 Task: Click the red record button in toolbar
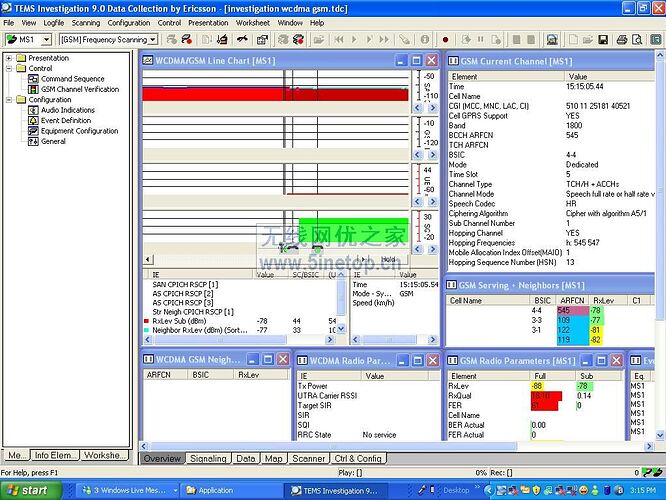pyautogui.click(x=445, y=39)
